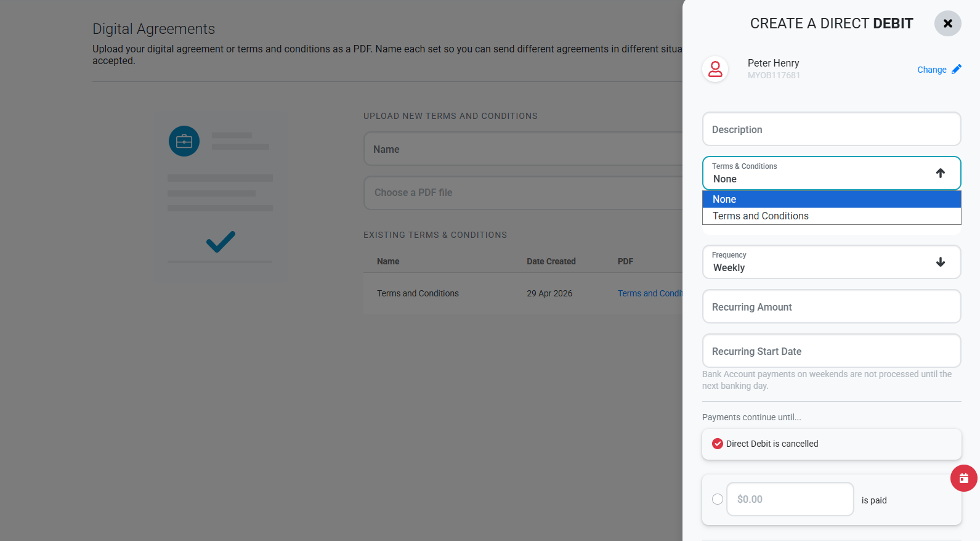Select the amount is paid radio button
Viewport: 980px width, 541px height.
click(718, 499)
